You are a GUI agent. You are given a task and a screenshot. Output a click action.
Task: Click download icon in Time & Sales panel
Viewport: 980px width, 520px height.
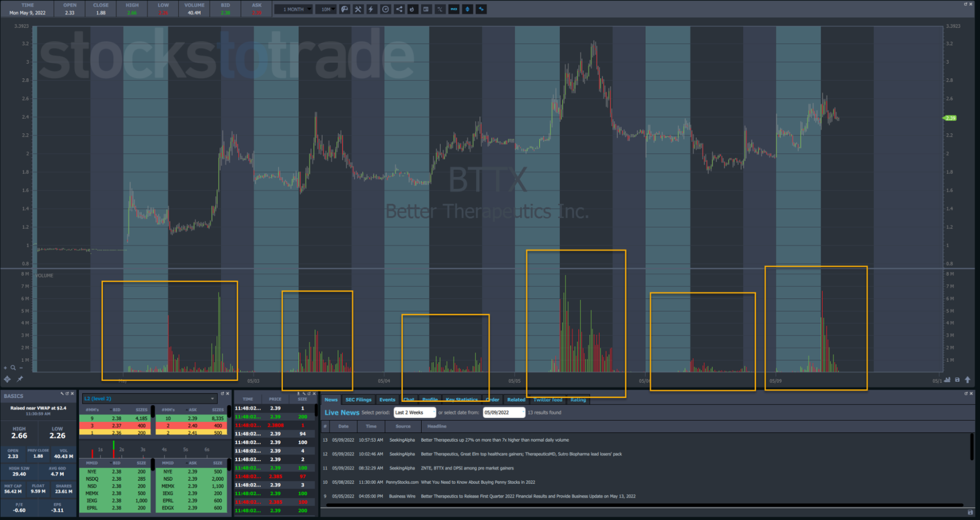(x=298, y=394)
